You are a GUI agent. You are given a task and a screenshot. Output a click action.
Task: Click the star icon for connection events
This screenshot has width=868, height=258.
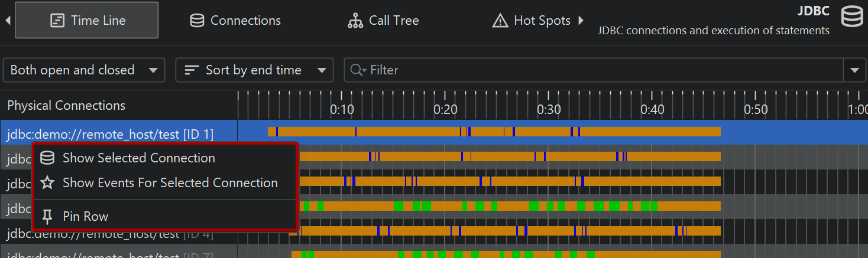point(48,183)
